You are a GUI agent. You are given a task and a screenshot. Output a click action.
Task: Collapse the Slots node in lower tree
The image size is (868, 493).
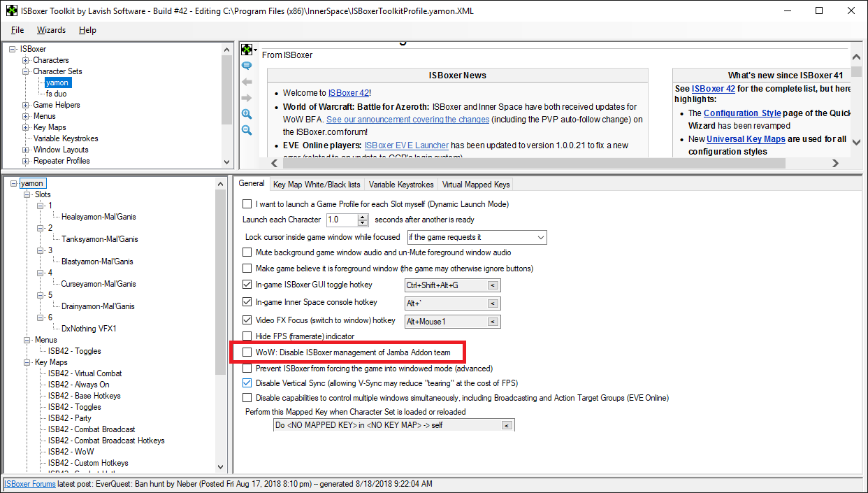click(27, 194)
